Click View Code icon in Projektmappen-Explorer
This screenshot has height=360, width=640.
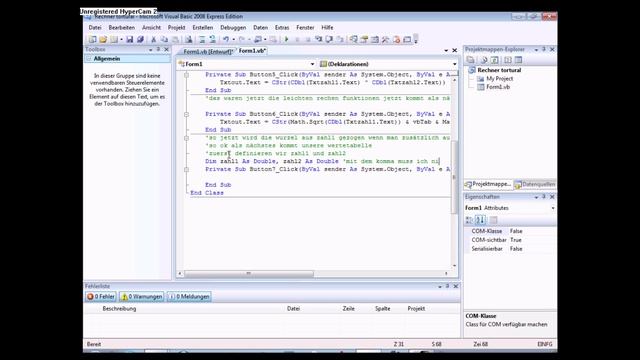pos(508,60)
